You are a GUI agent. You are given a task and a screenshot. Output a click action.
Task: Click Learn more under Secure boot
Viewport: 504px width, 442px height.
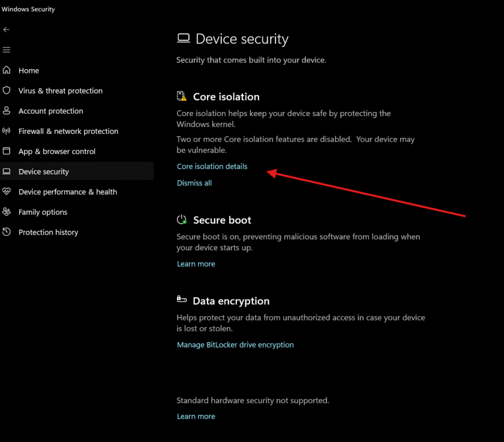[196, 264]
